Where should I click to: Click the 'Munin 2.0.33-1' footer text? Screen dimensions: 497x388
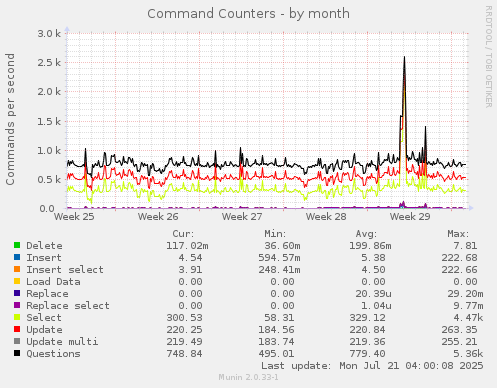pyautogui.click(x=248, y=377)
